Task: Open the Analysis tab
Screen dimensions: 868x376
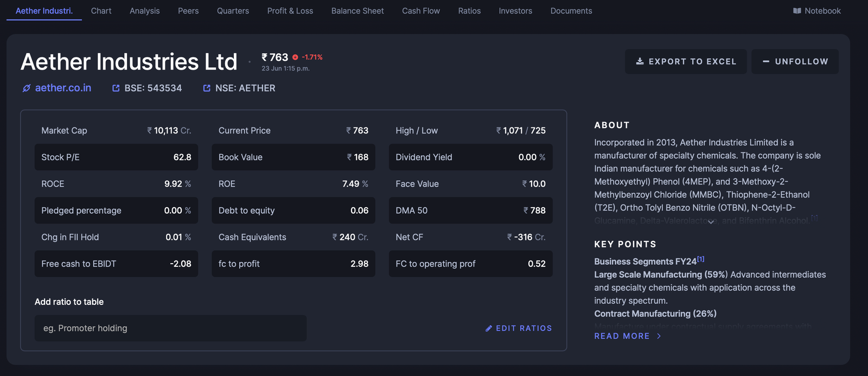Action: click(x=145, y=11)
